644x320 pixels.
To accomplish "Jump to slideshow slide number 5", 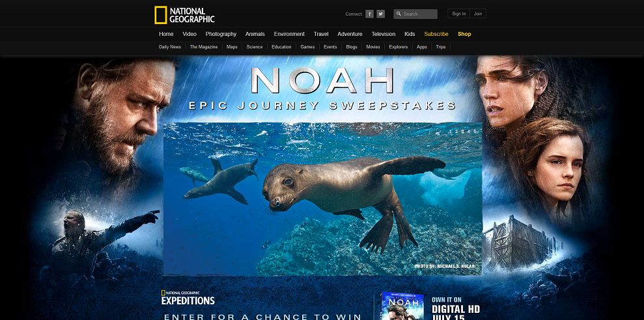I will click(x=475, y=131).
